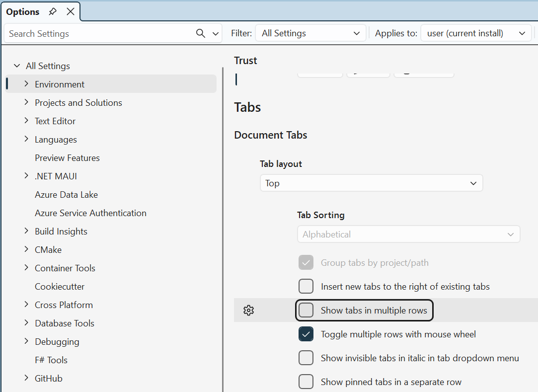Select Text Editor category

point(55,121)
